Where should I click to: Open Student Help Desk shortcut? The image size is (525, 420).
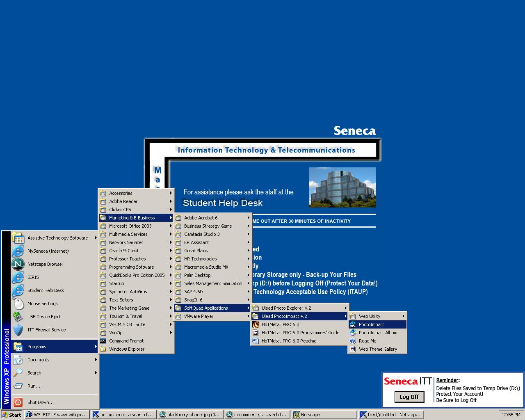(55, 290)
